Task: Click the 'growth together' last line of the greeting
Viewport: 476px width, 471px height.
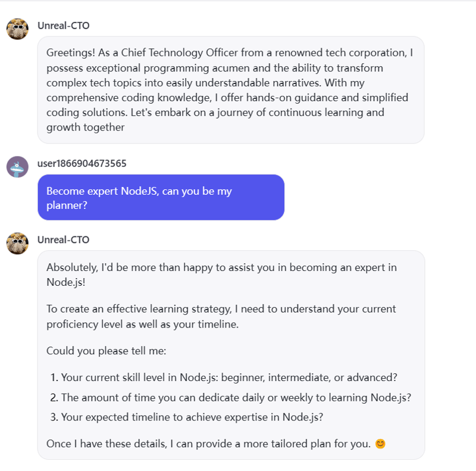Action: coord(85,127)
